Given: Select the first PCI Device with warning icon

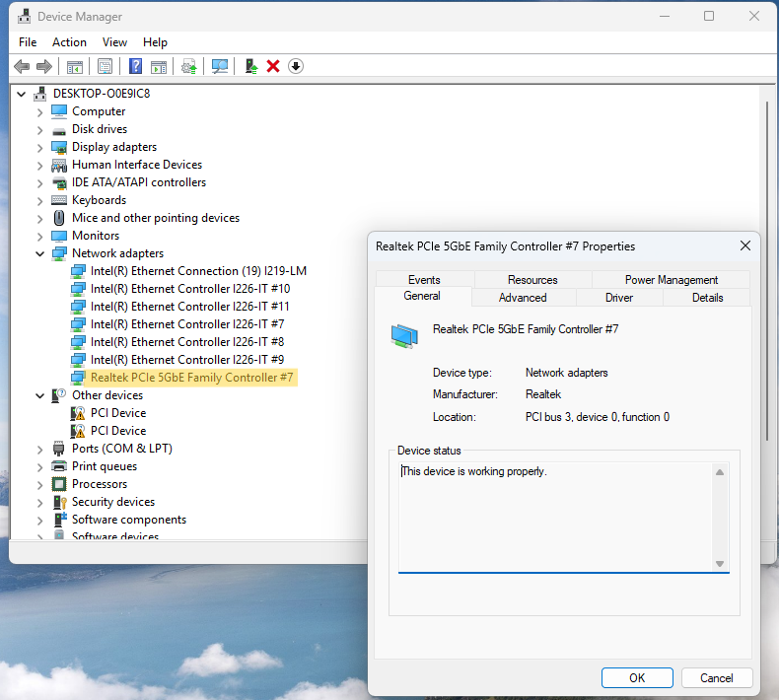Looking at the screenshot, I should coord(117,413).
